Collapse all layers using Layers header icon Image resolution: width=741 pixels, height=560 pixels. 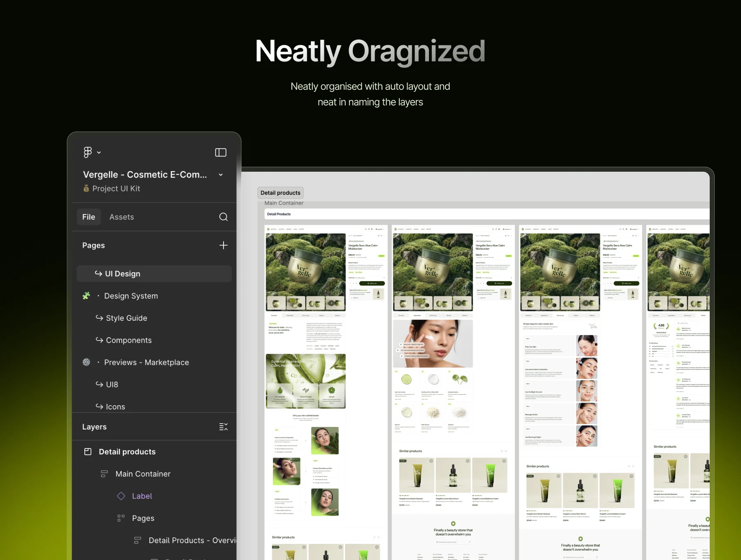[x=224, y=427]
